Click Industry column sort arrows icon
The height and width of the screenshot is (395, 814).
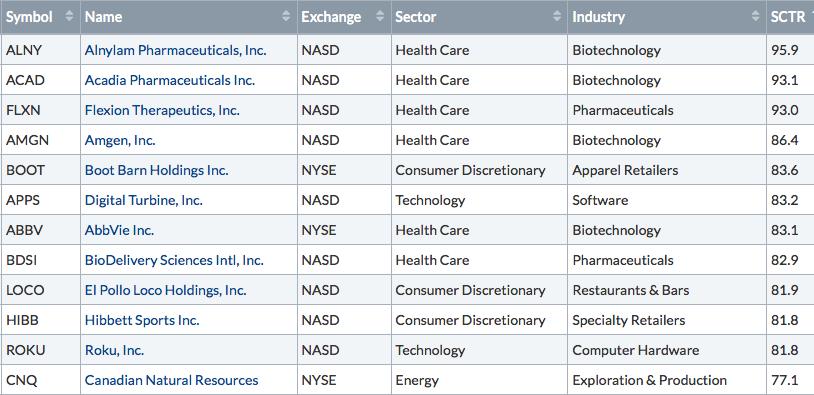click(755, 17)
